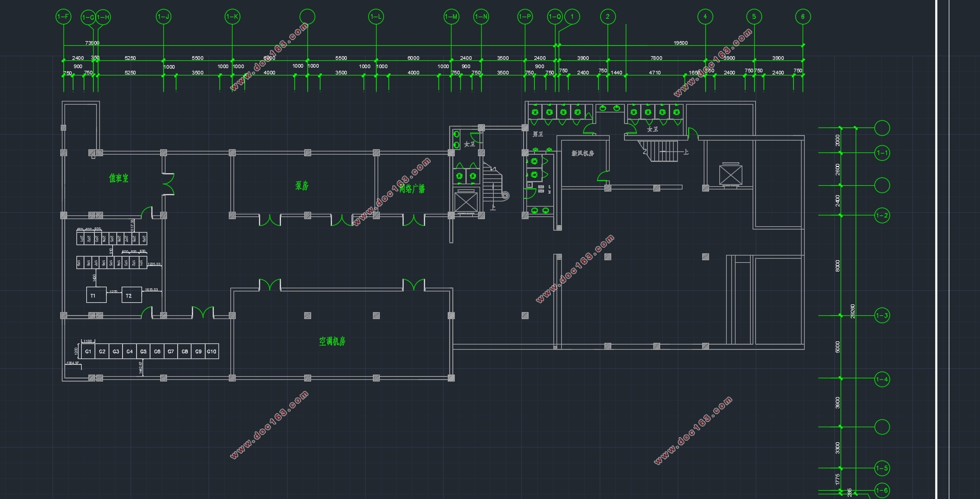
Task: Click the elevator symbol beside the curved staircase
Action: (x=467, y=201)
